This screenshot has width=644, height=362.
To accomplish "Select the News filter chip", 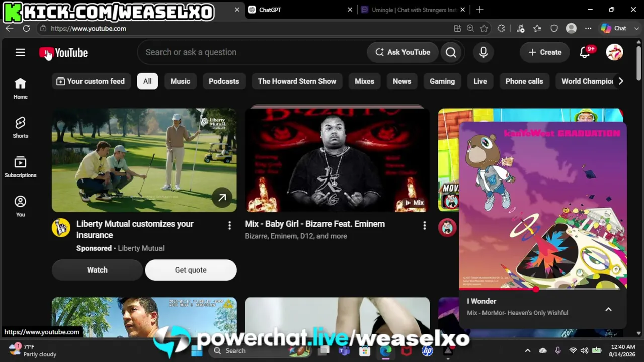I will 402,81.
